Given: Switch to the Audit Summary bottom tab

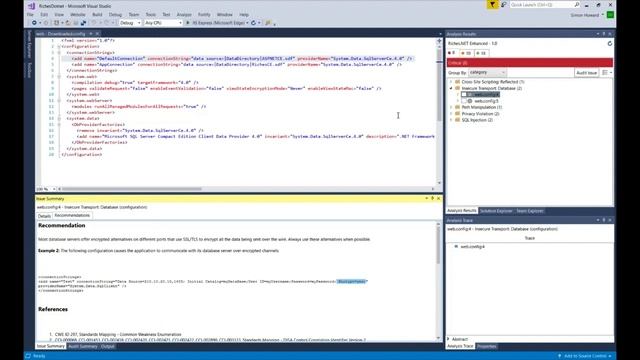Looking at the screenshot, I should coord(83,346).
